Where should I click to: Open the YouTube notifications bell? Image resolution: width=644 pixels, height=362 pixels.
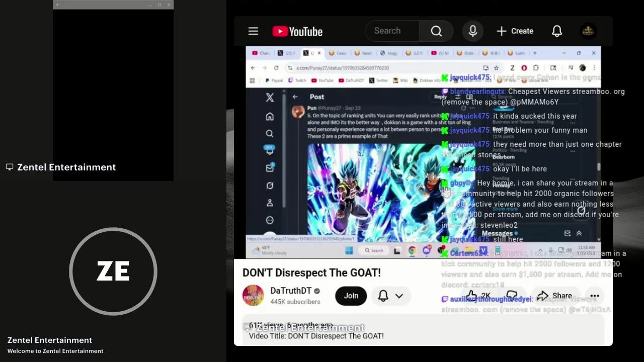pos(556,31)
